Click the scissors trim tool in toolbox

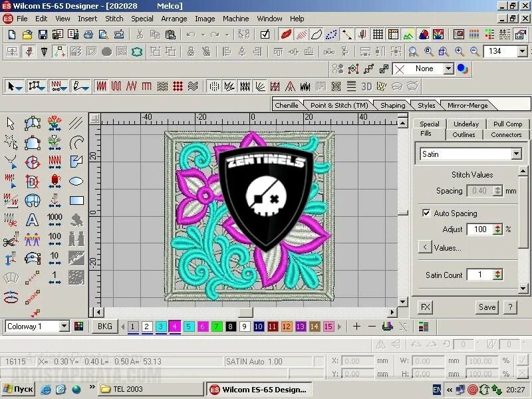point(11,239)
